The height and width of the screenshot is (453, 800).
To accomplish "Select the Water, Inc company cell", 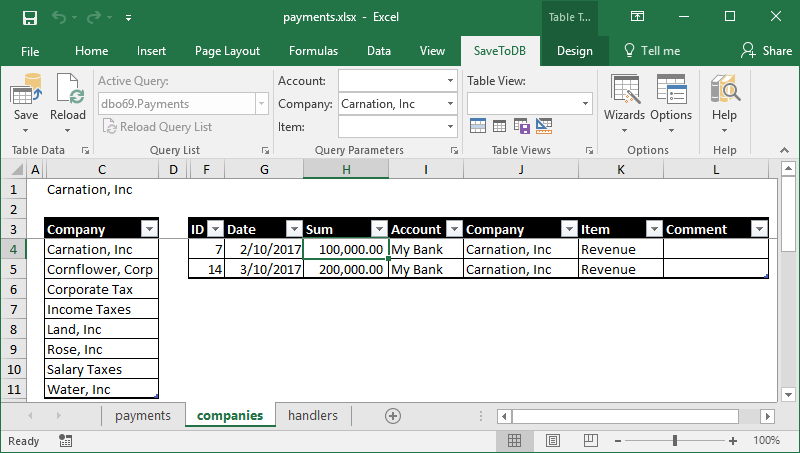I will point(102,389).
